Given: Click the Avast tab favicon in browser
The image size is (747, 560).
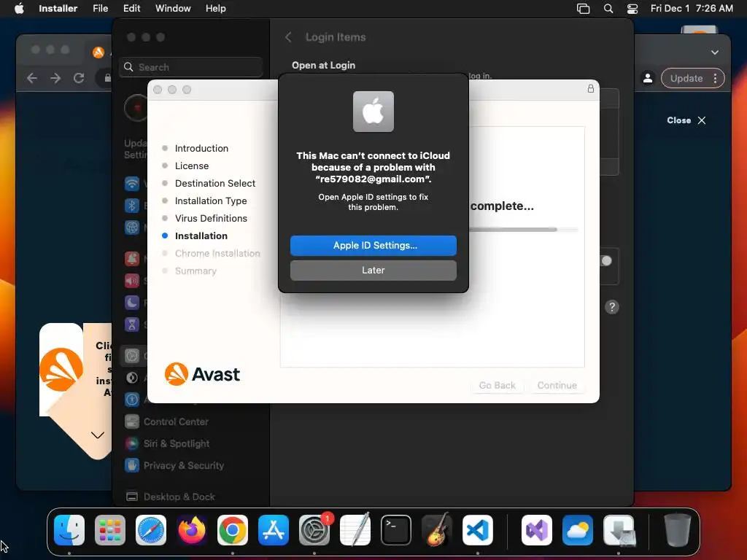Looking at the screenshot, I should (x=98, y=52).
